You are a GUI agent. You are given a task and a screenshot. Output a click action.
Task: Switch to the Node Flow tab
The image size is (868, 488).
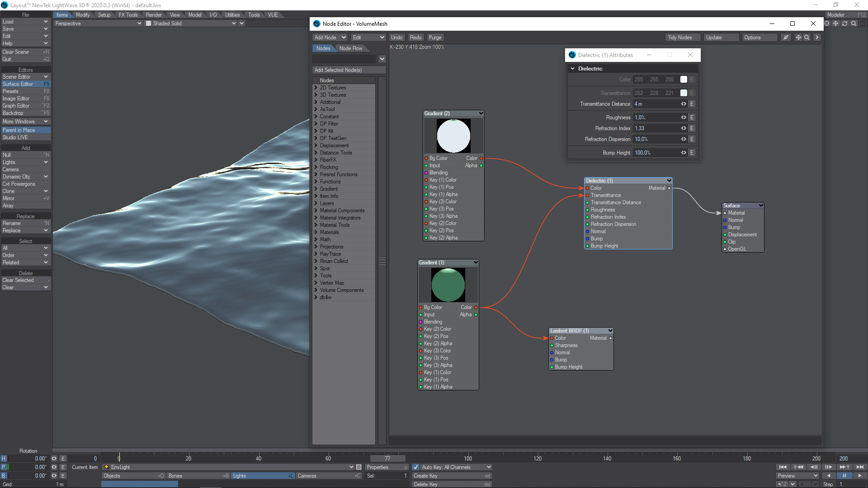click(351, 48)
